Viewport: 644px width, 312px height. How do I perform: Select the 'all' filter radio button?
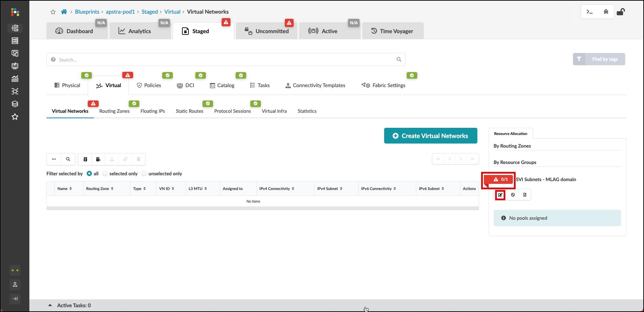click(89, 174)
